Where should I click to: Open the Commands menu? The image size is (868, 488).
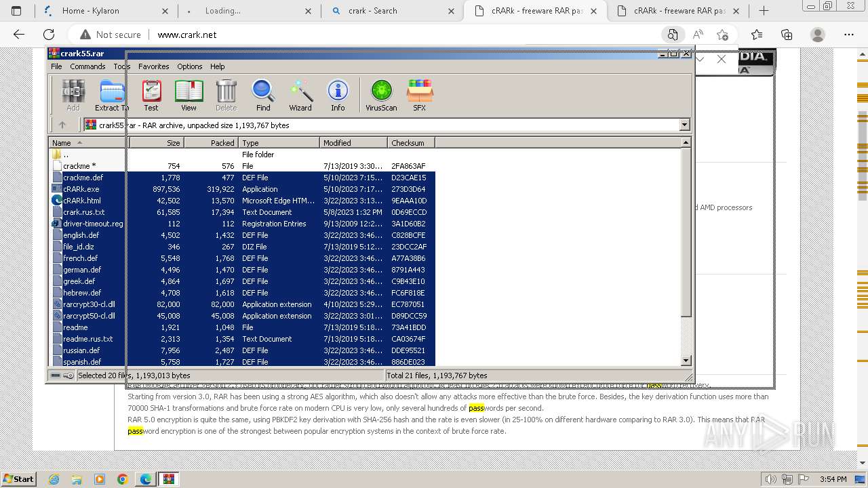[x=87, y=66]
